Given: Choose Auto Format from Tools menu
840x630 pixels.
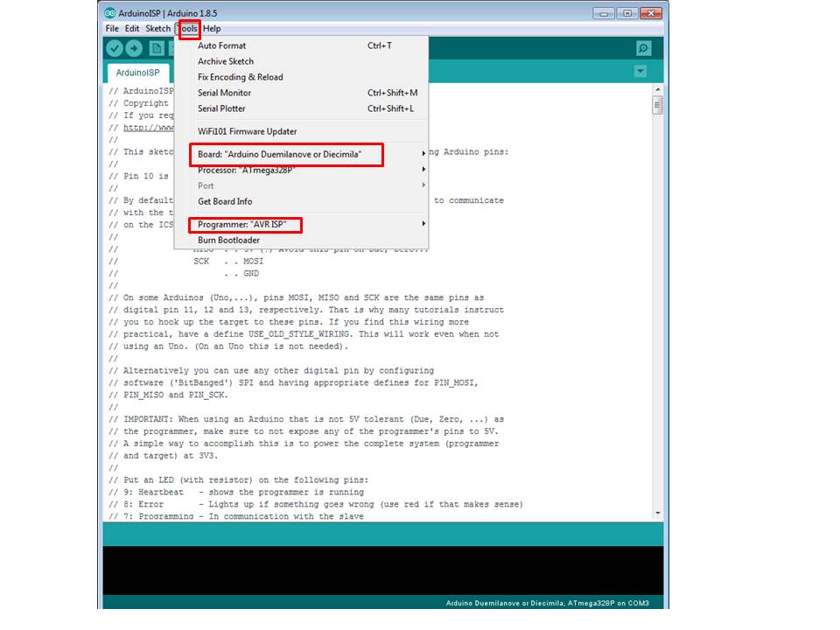Looking at the screenshot, I should [302, 45].
